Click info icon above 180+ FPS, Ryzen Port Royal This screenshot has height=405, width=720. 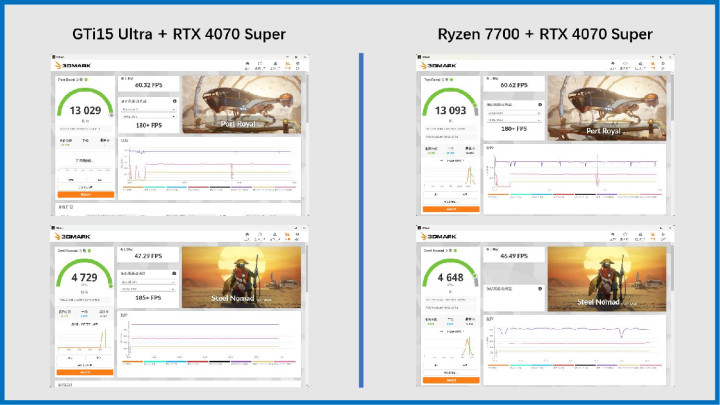[x=540, y=105]
